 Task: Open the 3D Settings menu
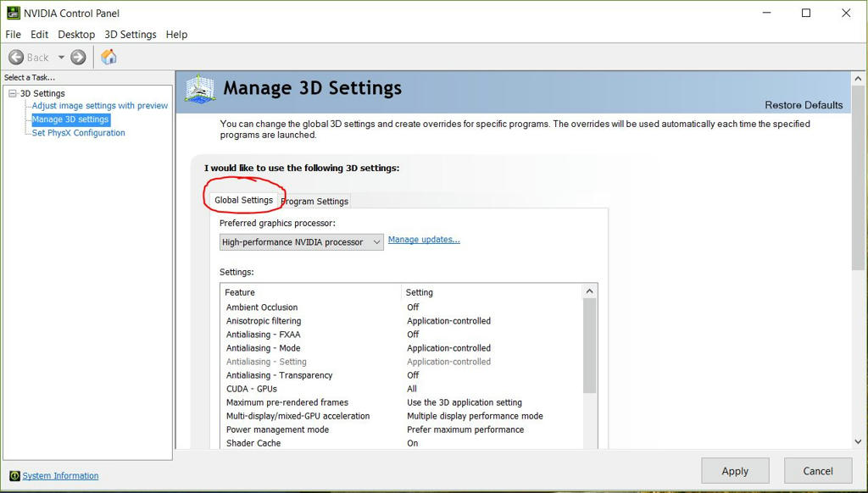(x=130, y=35)
